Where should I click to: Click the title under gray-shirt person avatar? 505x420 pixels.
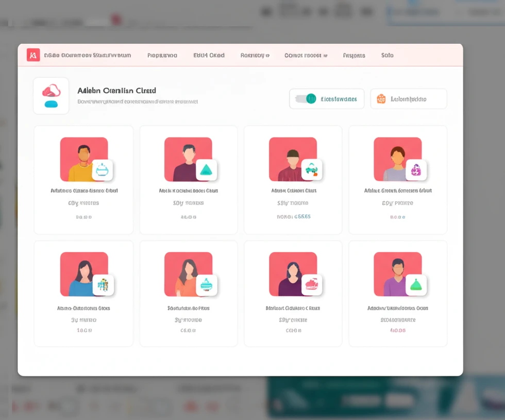tap(398, 191)
